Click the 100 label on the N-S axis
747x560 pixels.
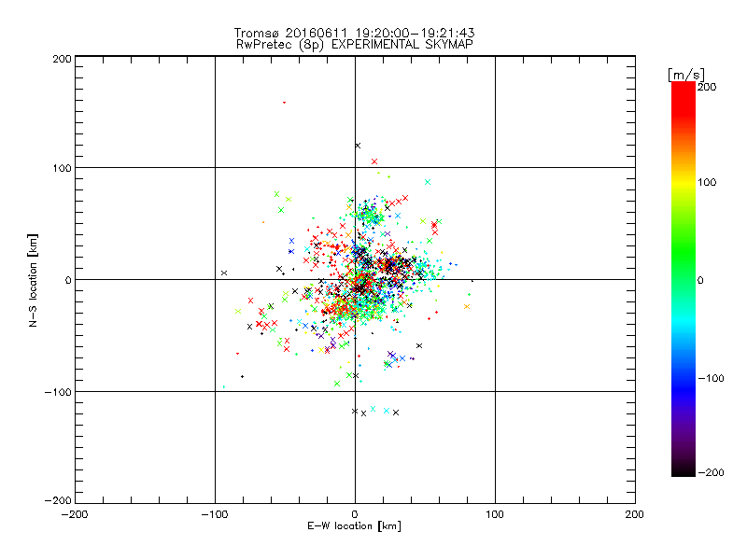click(x=62, y=168)
